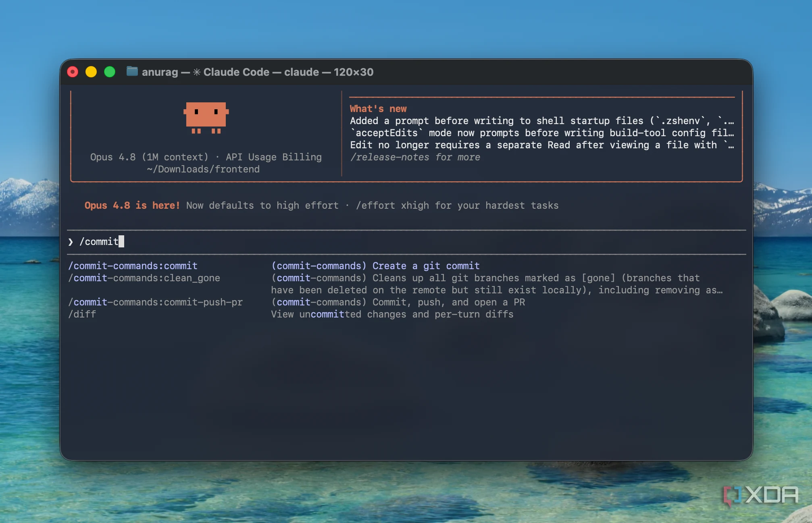Click the folder icon in title bar
The image size is (812, 523).
(132, 72)
